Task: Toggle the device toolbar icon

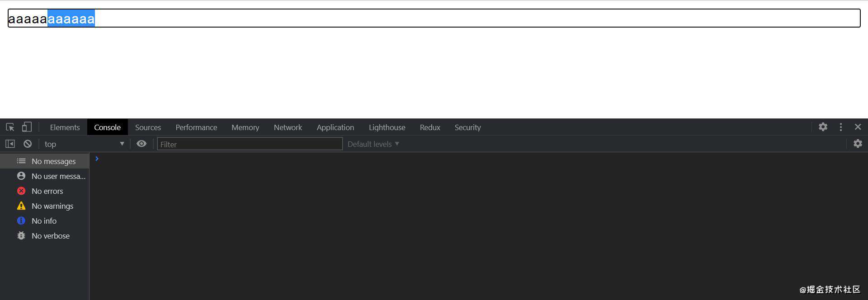Action: tap(27, 127)
